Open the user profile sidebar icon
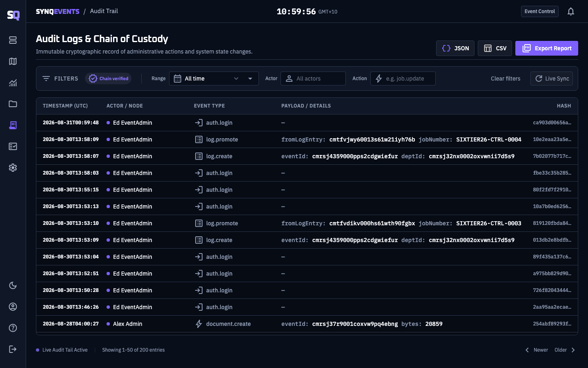Image resolution: width=588 pixels, height=368 pixels. (13, 307)
